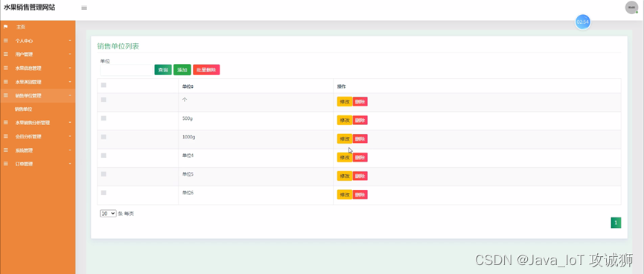Tick the checkbox for row 个
This screenshot has height=274, width=644.
coord(103,100)
